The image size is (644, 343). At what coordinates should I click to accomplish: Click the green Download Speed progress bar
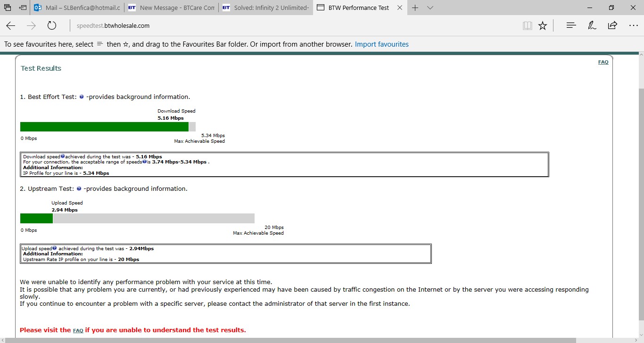click(x=104, y=126)
